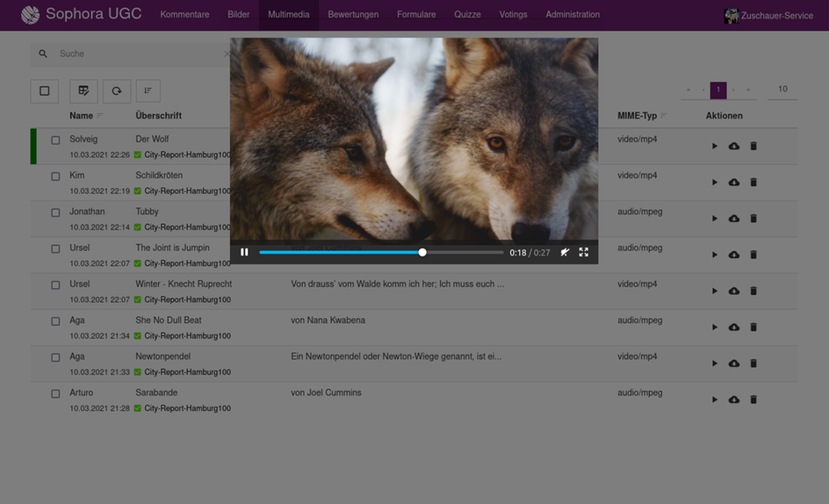Download Winter - Knecht Ruprecht video
The width and height of the screenshot is (829, 504).
(734, 291)
